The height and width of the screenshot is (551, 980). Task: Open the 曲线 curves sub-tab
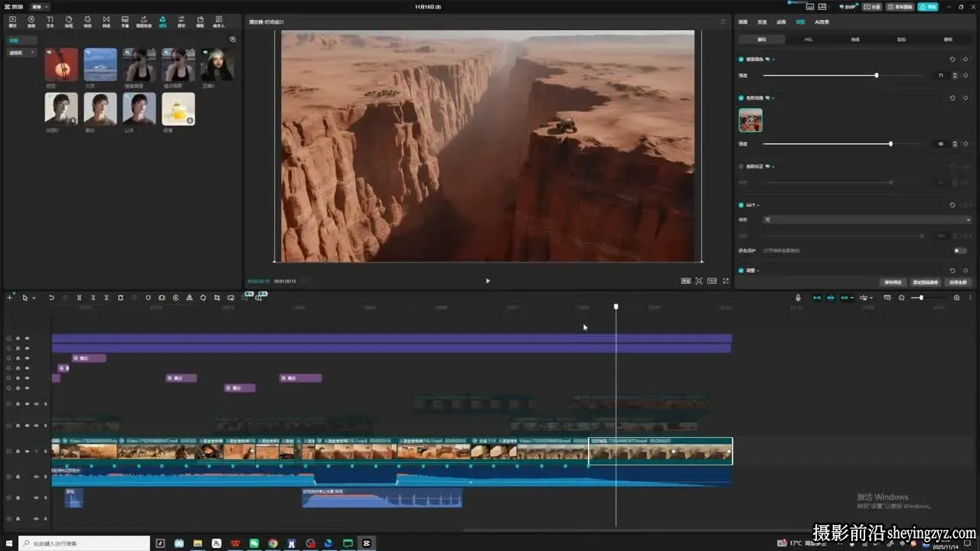coord(855,39)
